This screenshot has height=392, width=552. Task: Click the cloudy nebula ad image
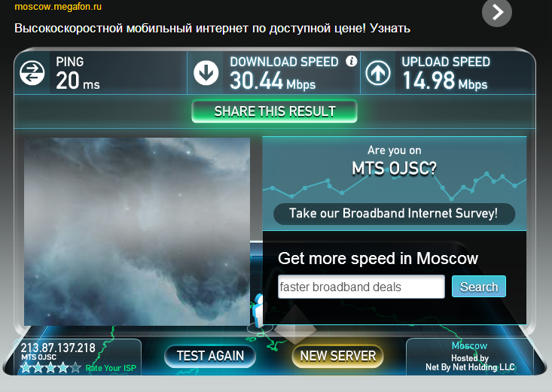[137, 232]
